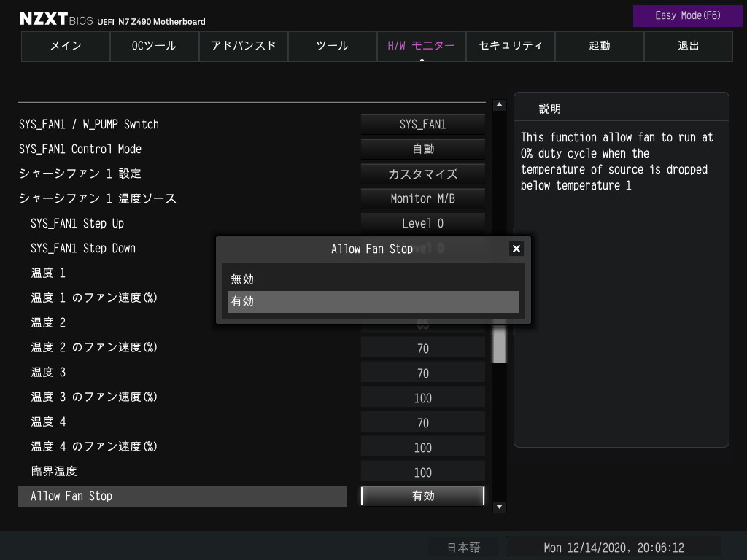This screenshot has width=747, height=560.
Task: Select the 温度 3 label
Action: (x=48, y=372)
